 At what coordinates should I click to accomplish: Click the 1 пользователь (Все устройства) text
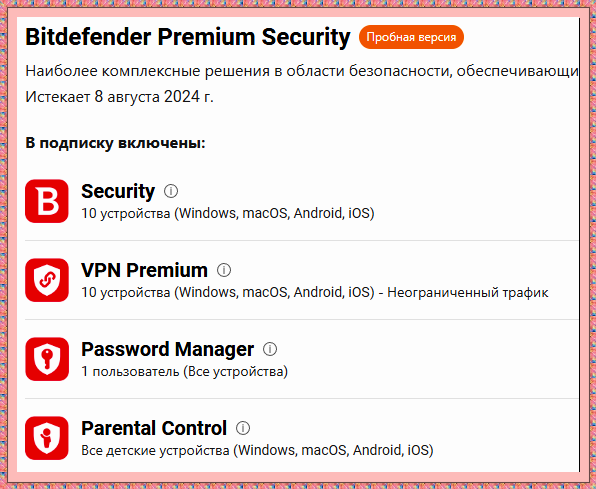[185, 372]
